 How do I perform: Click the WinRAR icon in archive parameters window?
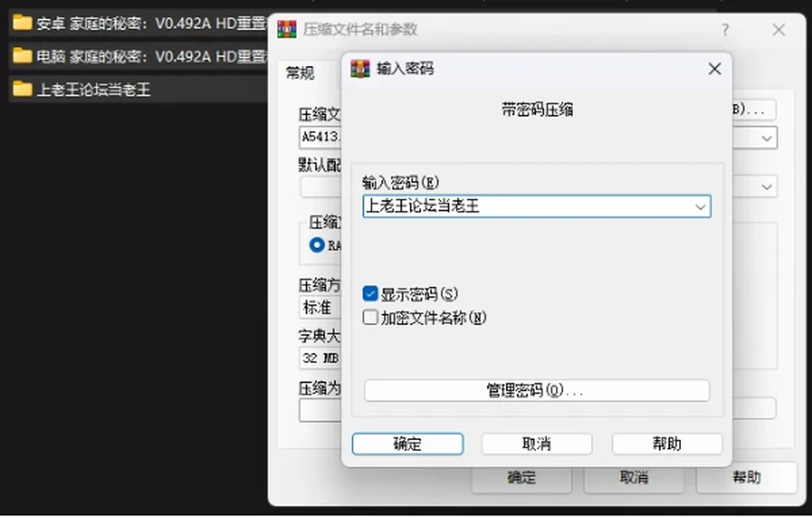pyautogui.click(x=287, y=29)
